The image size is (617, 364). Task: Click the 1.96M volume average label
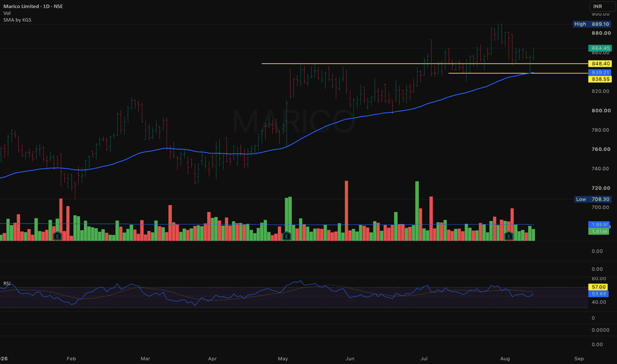[599, 224]
